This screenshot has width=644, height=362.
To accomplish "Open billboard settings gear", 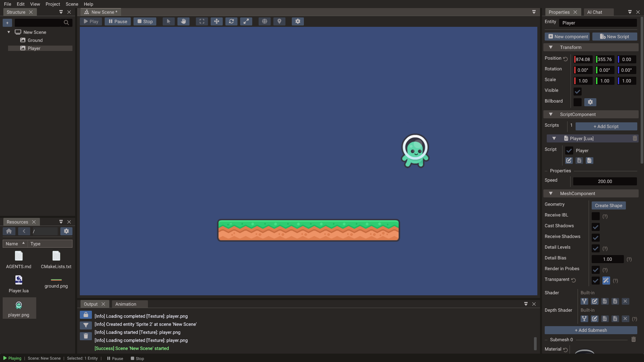I will tap(590, 102).
